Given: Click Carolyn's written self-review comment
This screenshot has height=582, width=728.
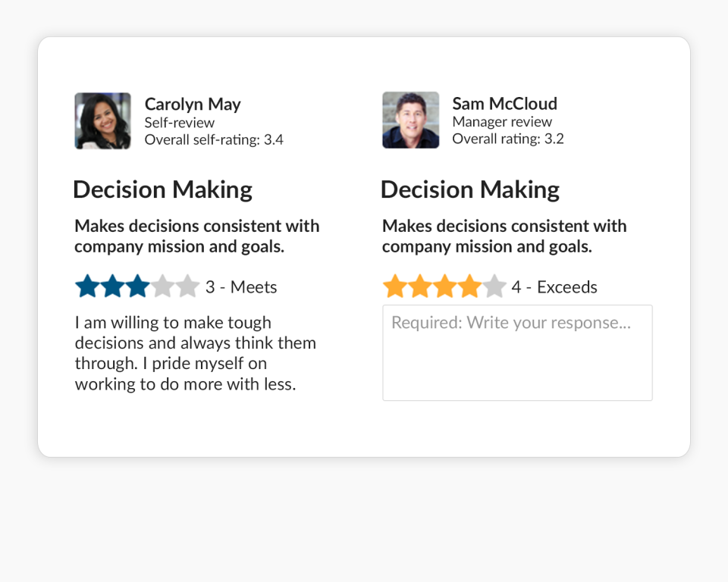Looking at the screenshot, I should click(196, 353).
